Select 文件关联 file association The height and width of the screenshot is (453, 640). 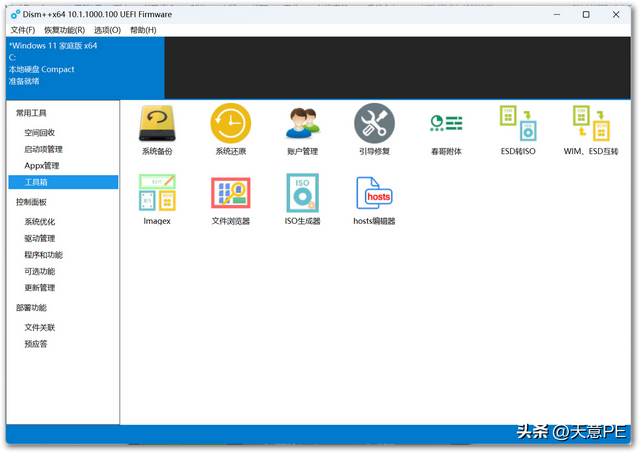pyautogui.click(x=40, y=327)
